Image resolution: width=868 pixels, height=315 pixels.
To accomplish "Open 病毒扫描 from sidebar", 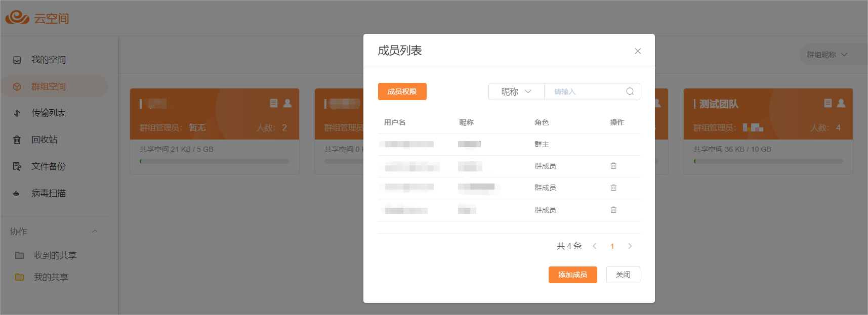I will [48, 193].
